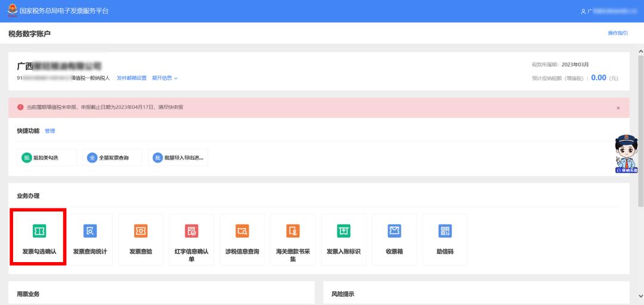Open 发票入账标识 icon tile
644x305 pixels.
click(344, 239)
